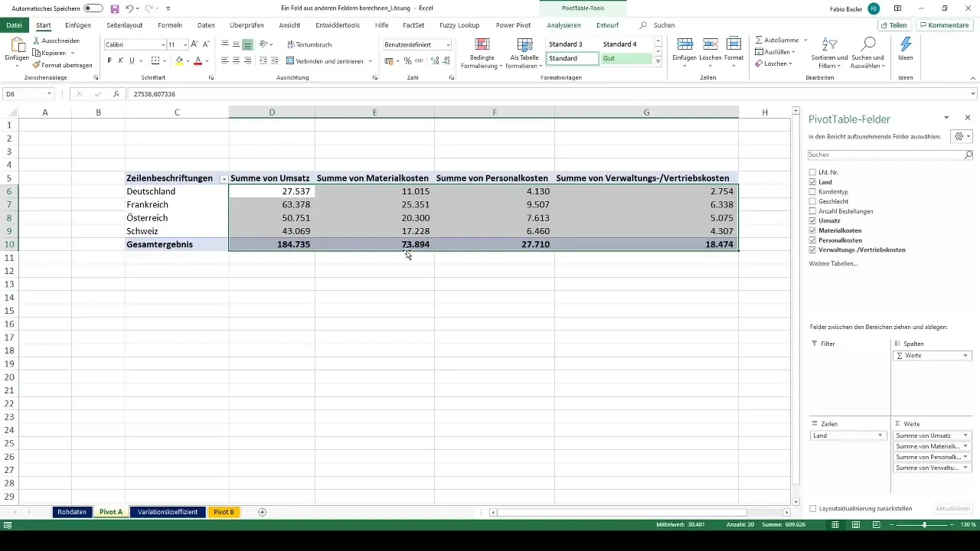Click the align right icon
Viewport: 980px width, 551px height.
click(x=248, y=60)
